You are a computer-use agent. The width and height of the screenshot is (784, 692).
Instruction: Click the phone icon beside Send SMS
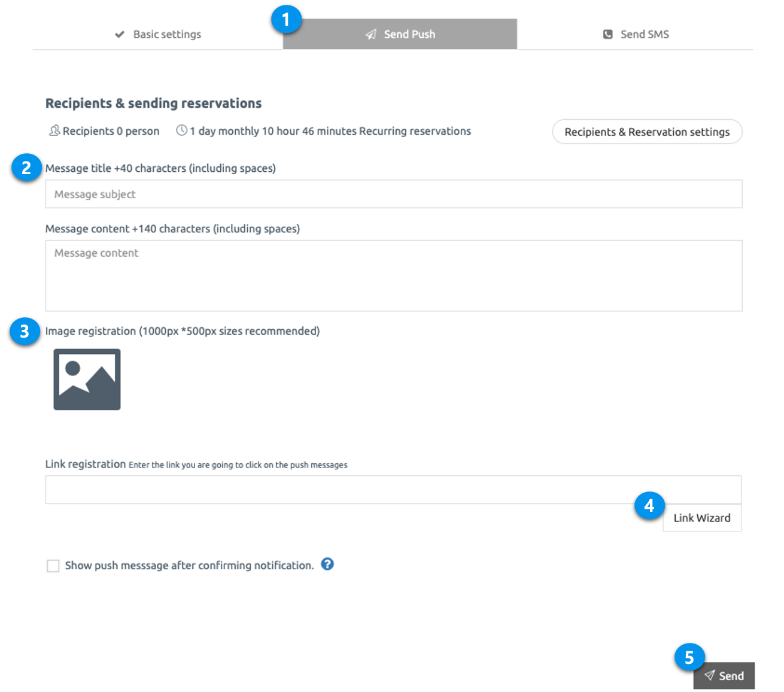(x=607, y=35)
